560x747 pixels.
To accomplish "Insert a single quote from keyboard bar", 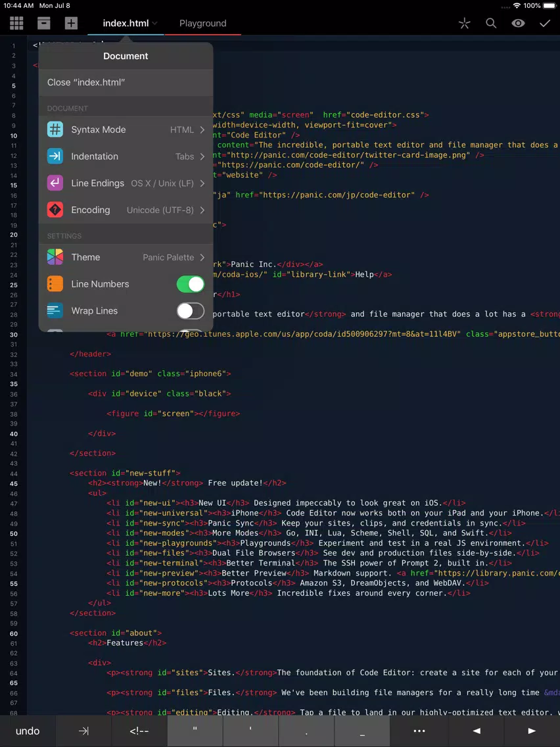I will click(250, 731).
